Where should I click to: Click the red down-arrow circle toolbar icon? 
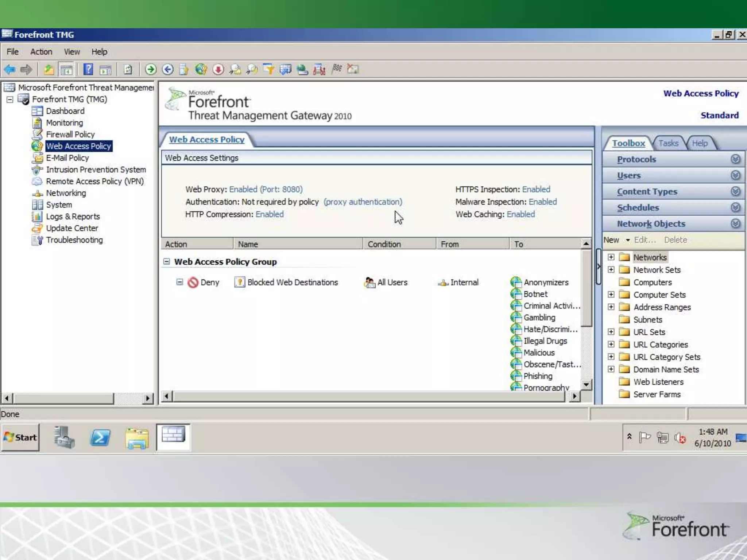click(x=218, y=69)
